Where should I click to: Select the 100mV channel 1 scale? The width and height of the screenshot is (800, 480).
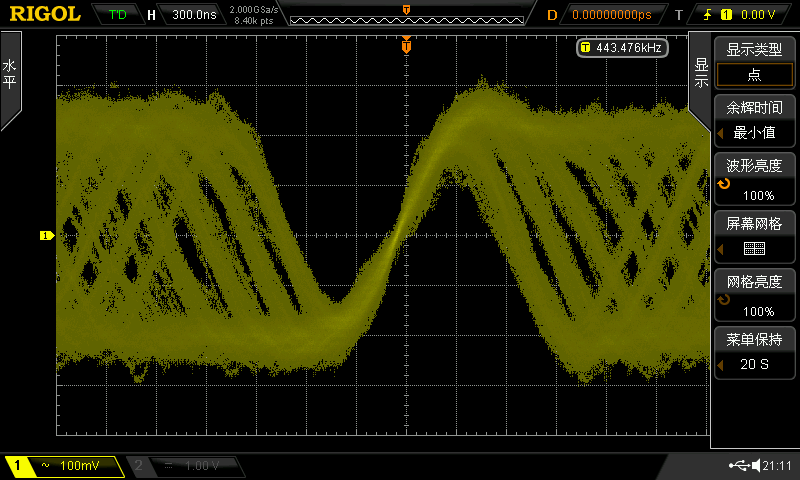(x=80, y=465)
